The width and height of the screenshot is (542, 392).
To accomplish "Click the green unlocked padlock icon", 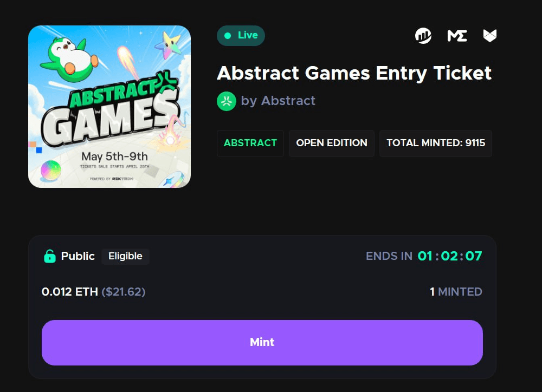I will coord(50,256).
